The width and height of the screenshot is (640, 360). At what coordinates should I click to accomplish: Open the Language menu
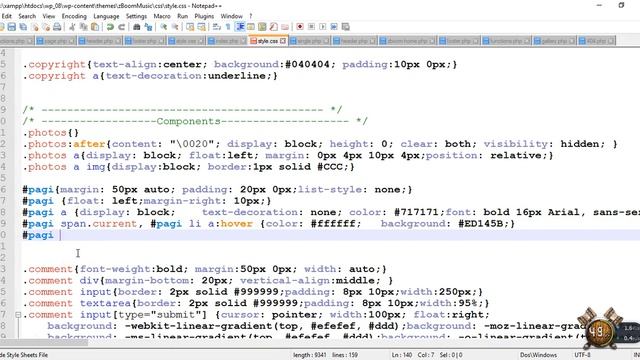pos(107,16)
